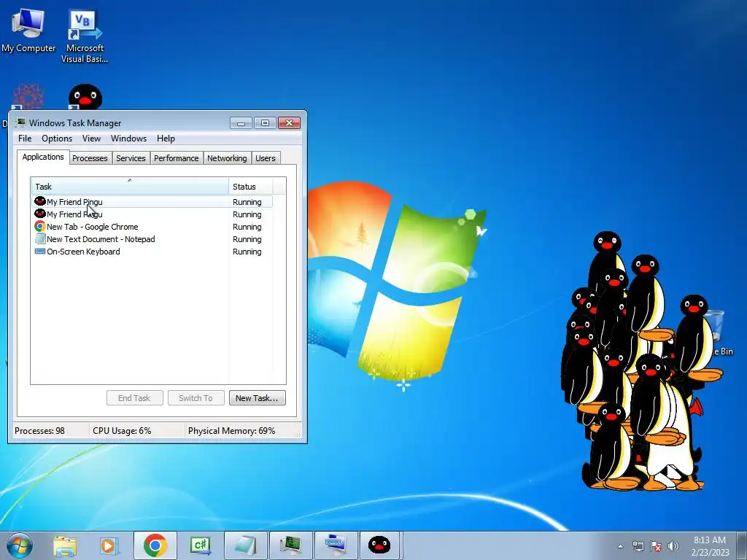Viewport: 747px width, 560px height.
Task: Select the first My Friend Pingu task
Action: 152,202
